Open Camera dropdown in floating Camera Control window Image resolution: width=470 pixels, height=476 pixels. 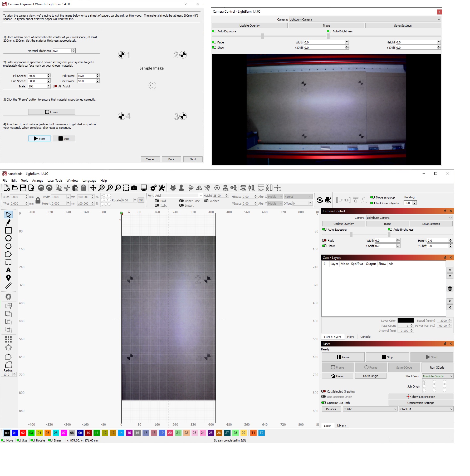pos(365,19)
